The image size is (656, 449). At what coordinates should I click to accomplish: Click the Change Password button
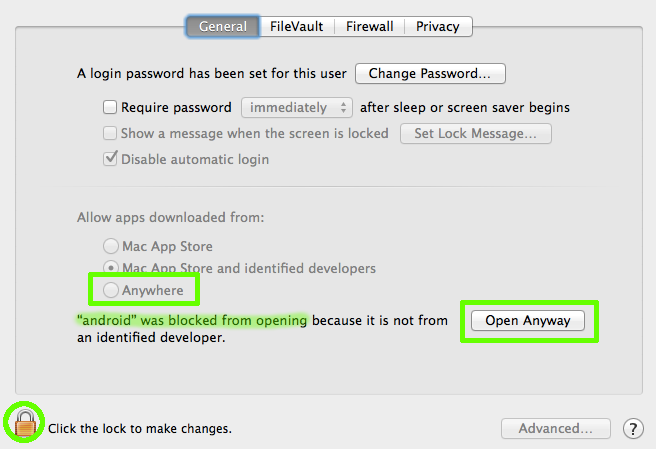pos(430,74)
